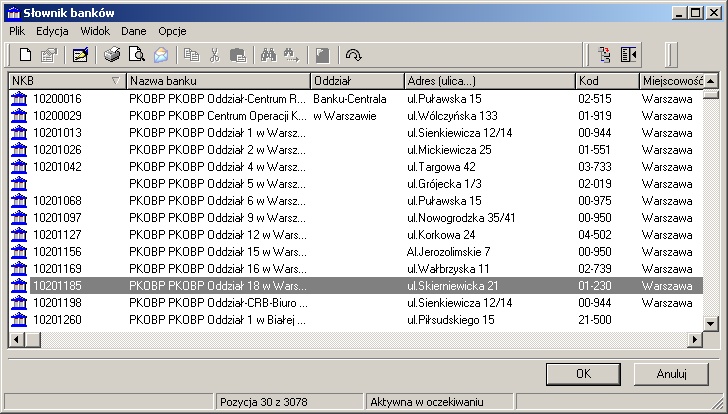Click postal code 21-500
Image resolution: width=728 pixels, height=414 pixels.
pos(595,320)
